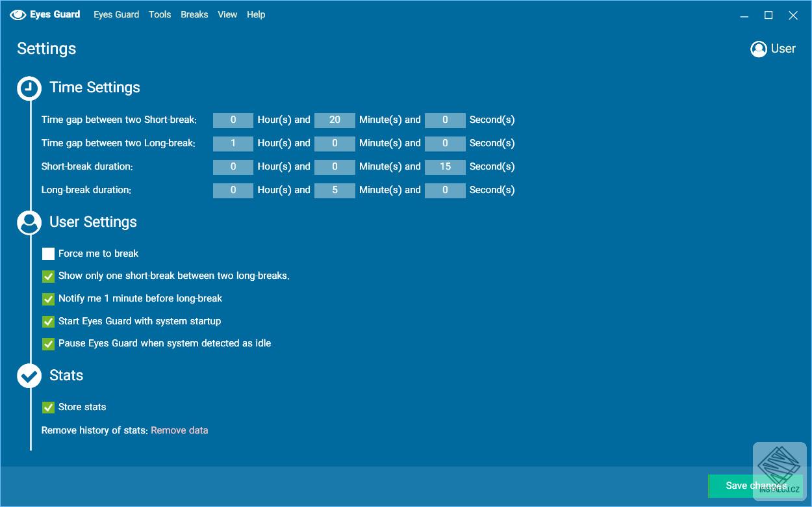The image size is (812, 507).
Task: Enable the Force me to break checkbox
Action: [48, 254]
